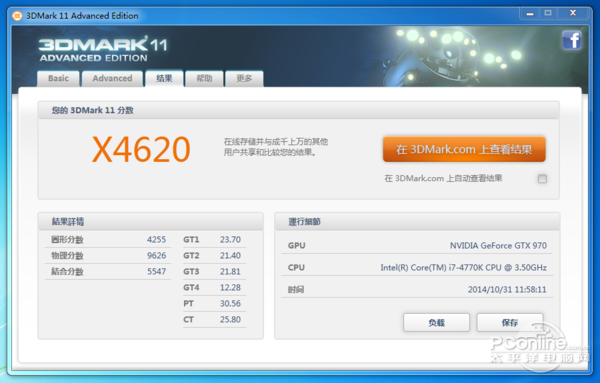
Task: Maximize the 3DMark 11 window
Action: (x=548, y=13)
